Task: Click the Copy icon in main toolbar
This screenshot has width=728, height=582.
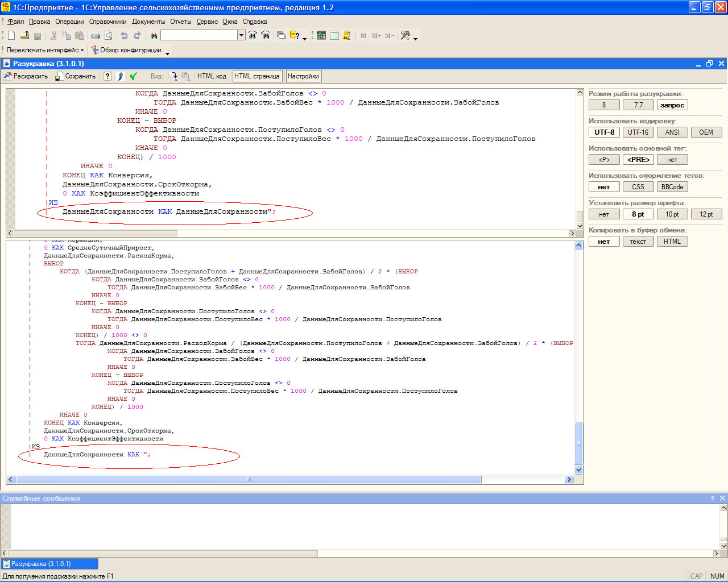Action: (67, 35)
